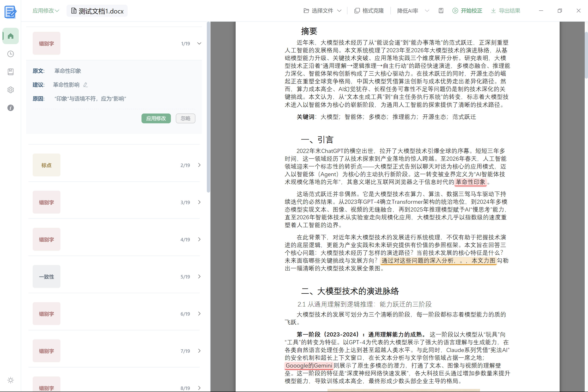Expand issue 3/19 chevron
This screenshot has height=392, width=588.
(199, 202)
